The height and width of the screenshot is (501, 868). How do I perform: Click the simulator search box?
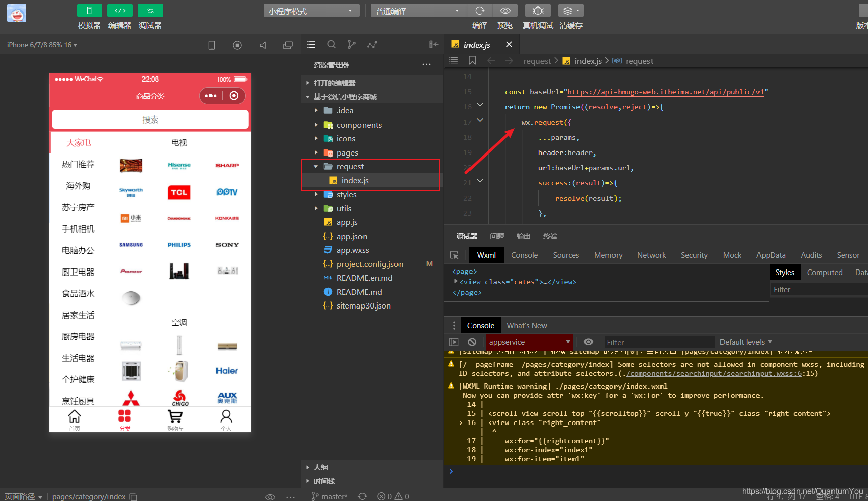[x=150, y=120]
